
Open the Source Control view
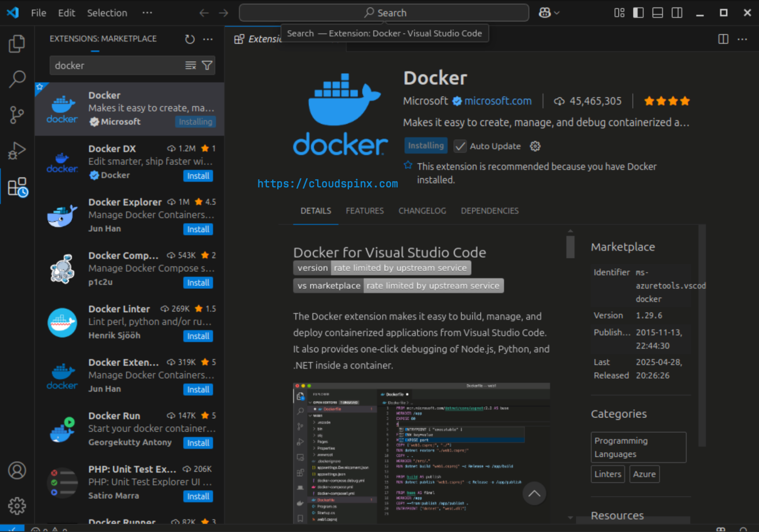coord(17,115)
